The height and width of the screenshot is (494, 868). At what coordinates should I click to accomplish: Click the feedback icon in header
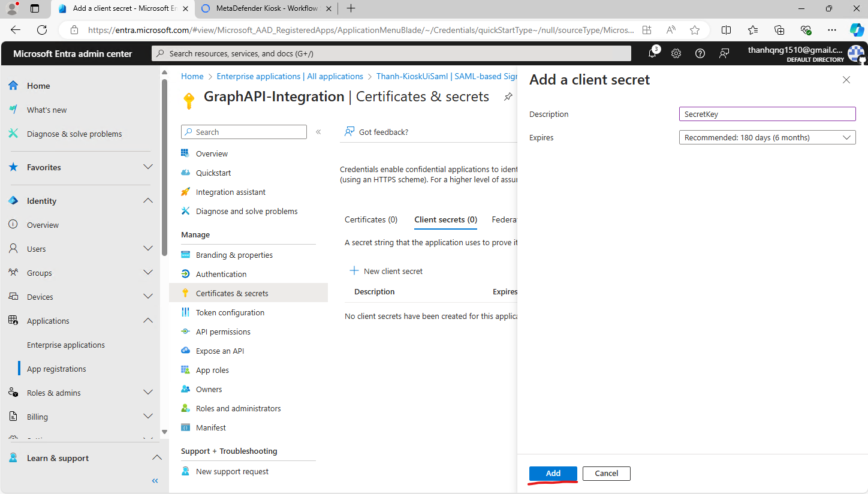724,53
